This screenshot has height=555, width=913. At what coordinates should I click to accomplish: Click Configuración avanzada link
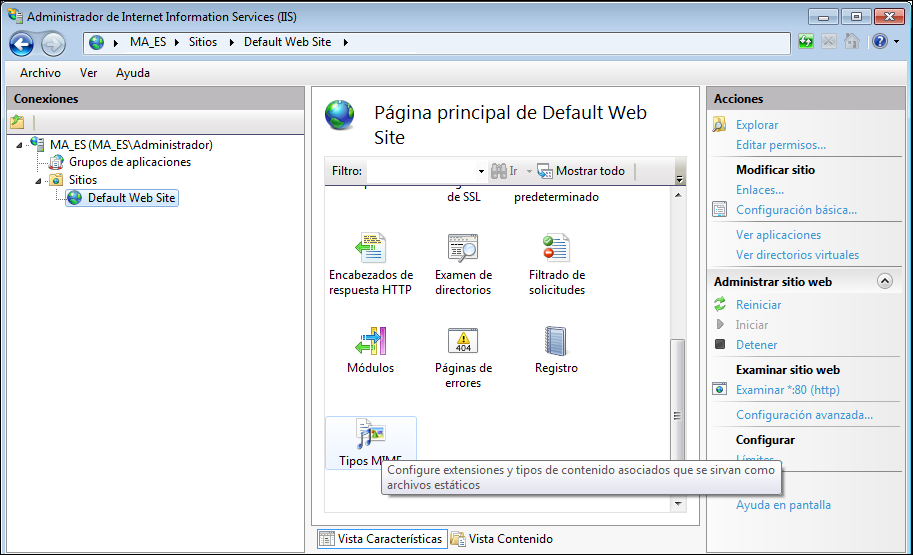(x=804, y=415)
